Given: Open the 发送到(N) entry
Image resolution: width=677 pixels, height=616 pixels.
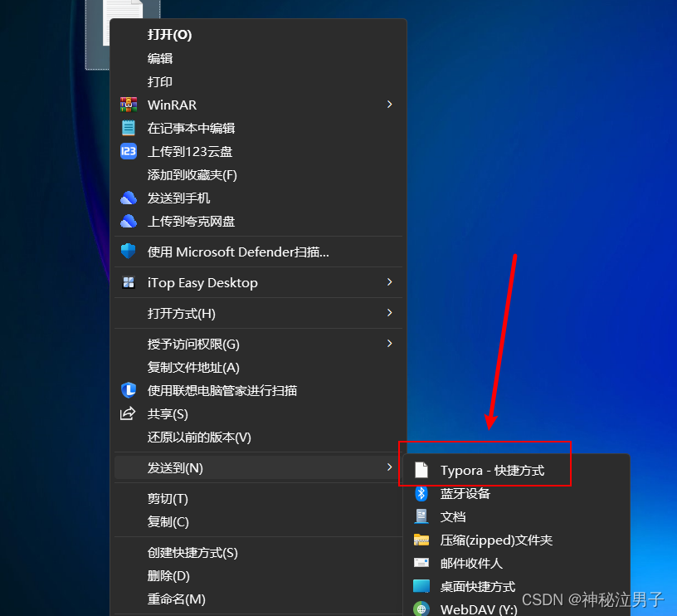Looking at the screenshot, I should [259, 468].
